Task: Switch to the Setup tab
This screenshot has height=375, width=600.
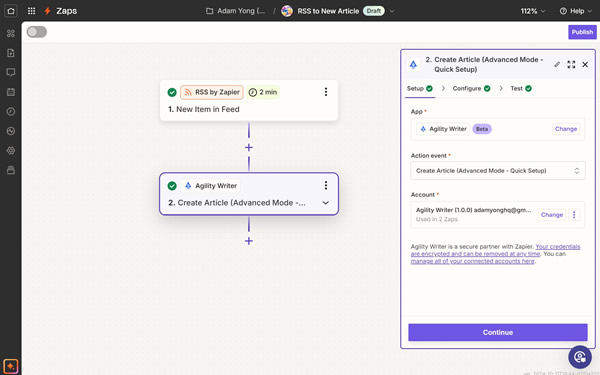Action: (419, 88)
